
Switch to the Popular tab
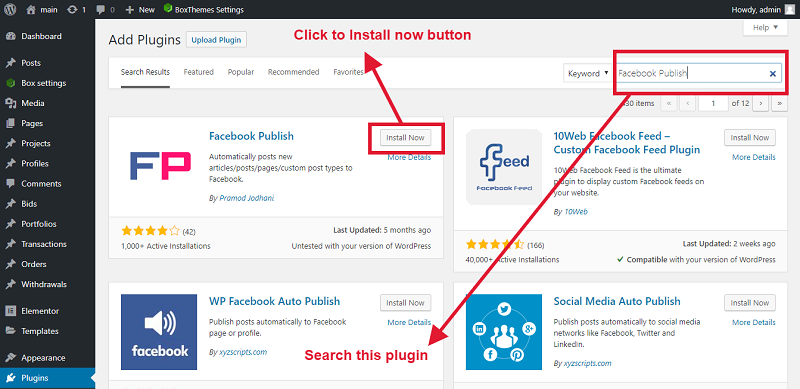241,72
